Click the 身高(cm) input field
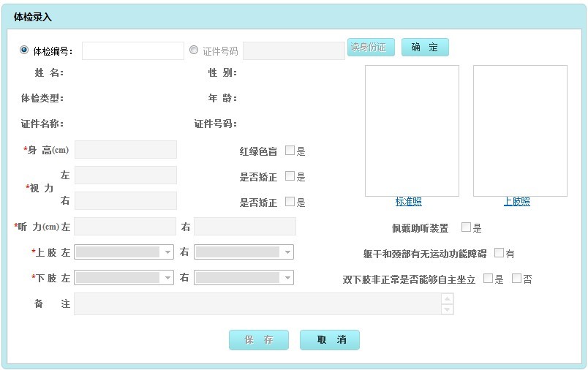 [x=126, y=150]
